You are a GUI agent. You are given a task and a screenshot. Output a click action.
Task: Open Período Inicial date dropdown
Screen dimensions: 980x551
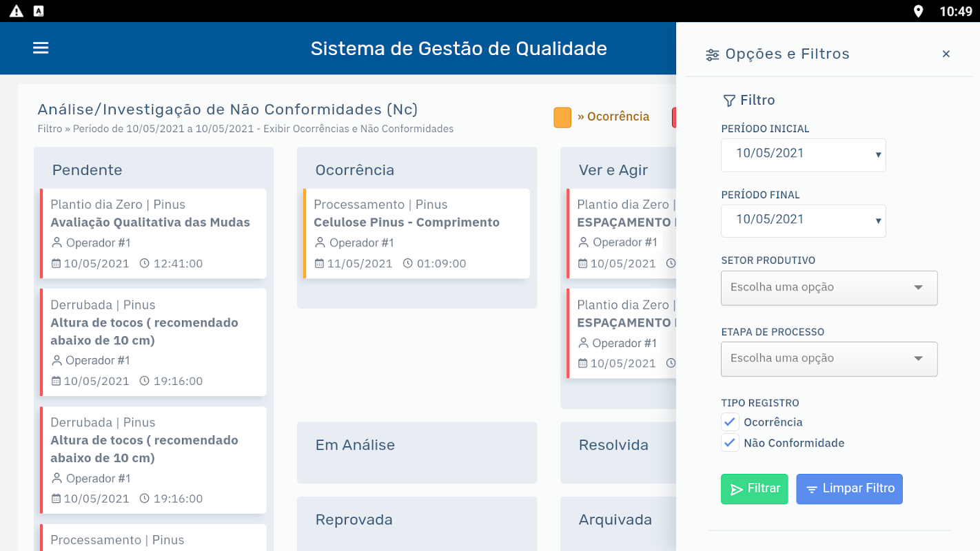coord(804,155)
